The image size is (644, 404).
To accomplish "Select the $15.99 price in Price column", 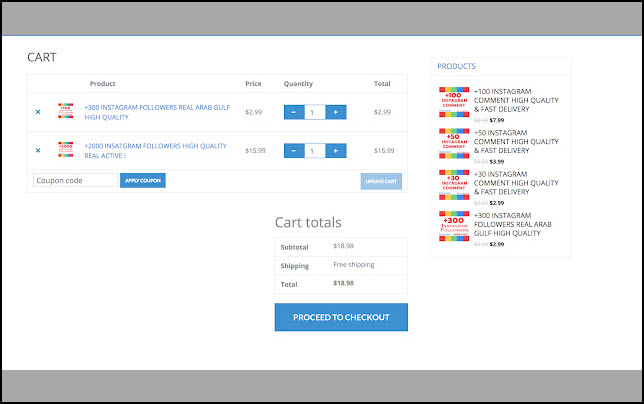I will pos(255,151).
